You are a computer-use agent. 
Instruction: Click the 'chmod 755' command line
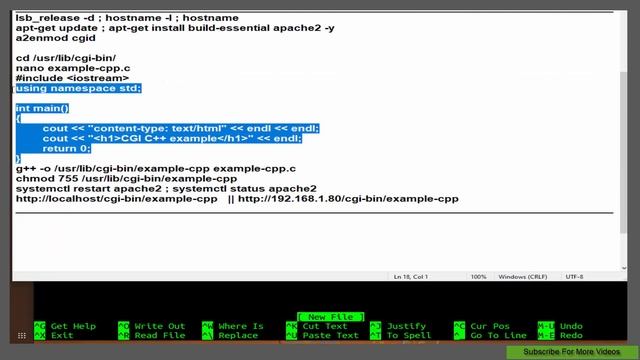coord(126,179)
